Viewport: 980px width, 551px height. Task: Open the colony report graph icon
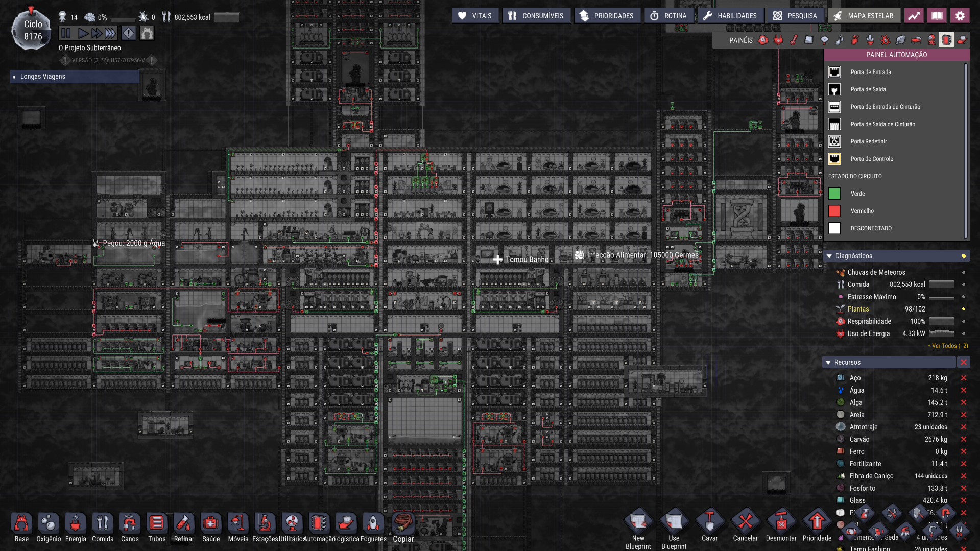914,16
